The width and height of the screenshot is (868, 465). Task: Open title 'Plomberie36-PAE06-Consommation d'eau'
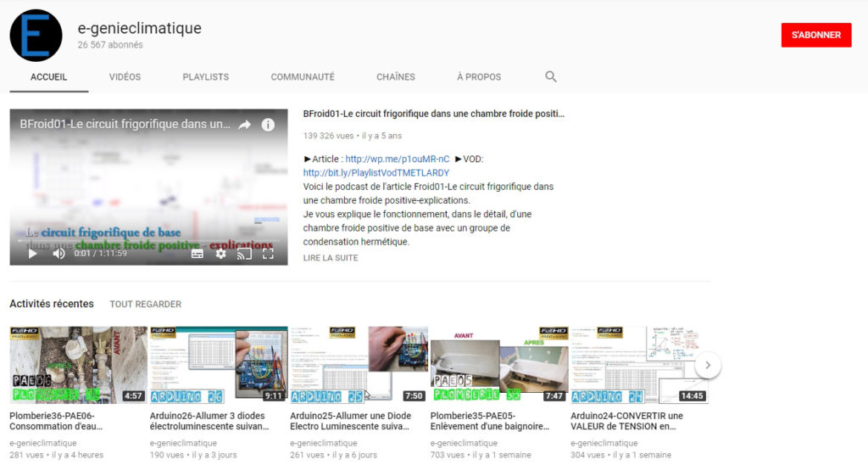[56, 421]
